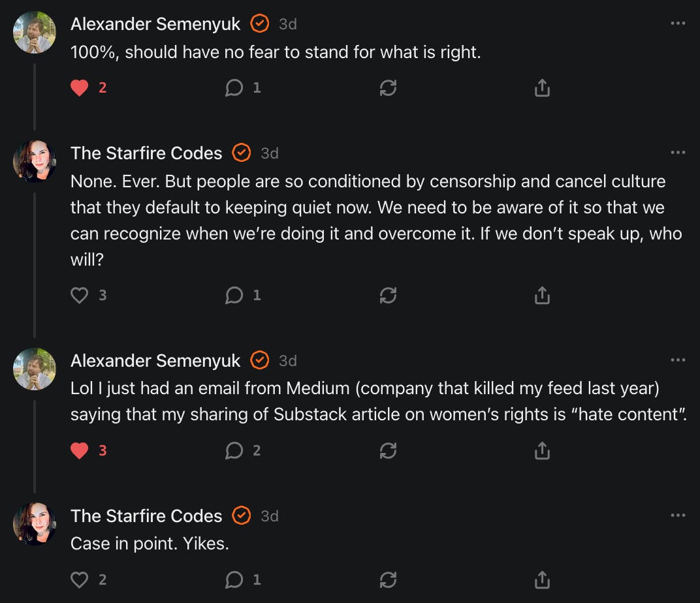Open more options for Alexander's first comment
The image size is (700, 603).
[x=678, y=23]
